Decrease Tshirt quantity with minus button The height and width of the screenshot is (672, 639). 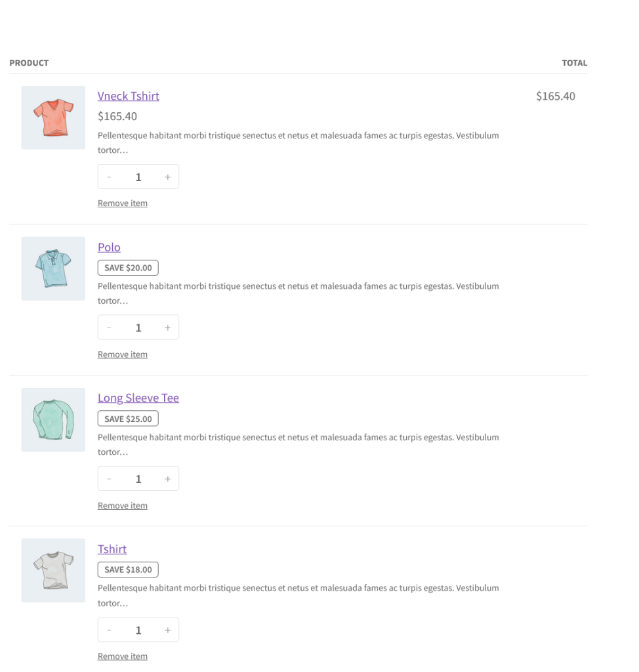click(109, 630)
